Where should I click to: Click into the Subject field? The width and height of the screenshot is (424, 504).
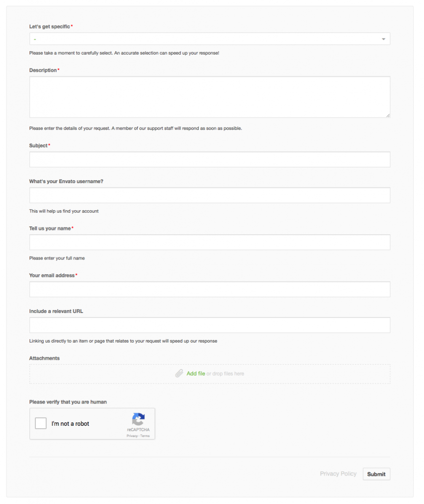[210, 159]
